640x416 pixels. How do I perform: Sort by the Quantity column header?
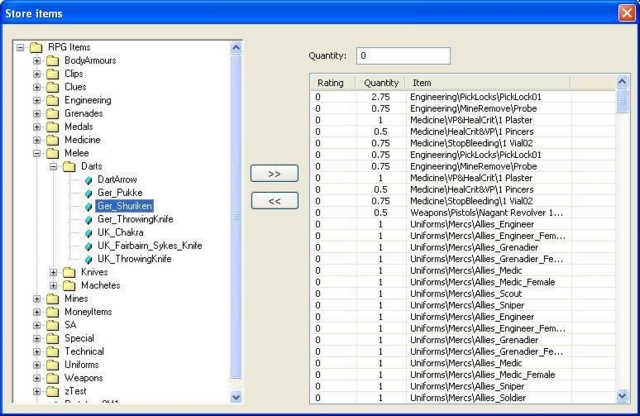point(380,83)
